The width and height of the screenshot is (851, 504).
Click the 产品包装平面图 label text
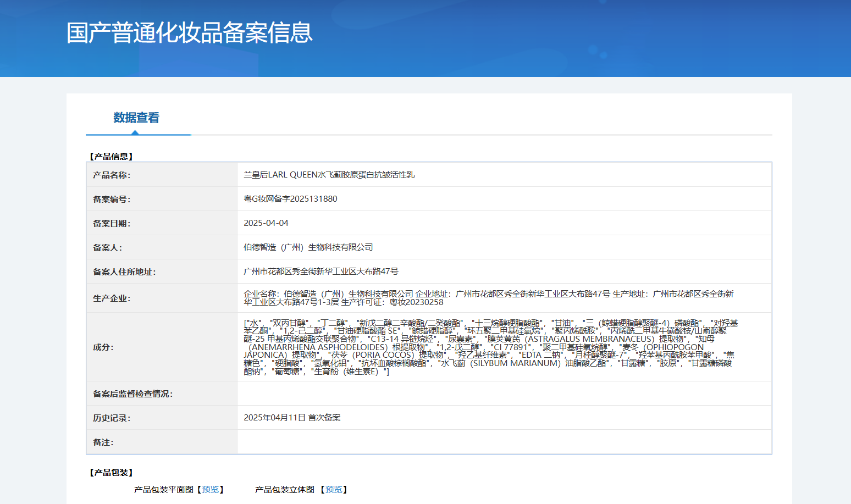tap(164, 489)
